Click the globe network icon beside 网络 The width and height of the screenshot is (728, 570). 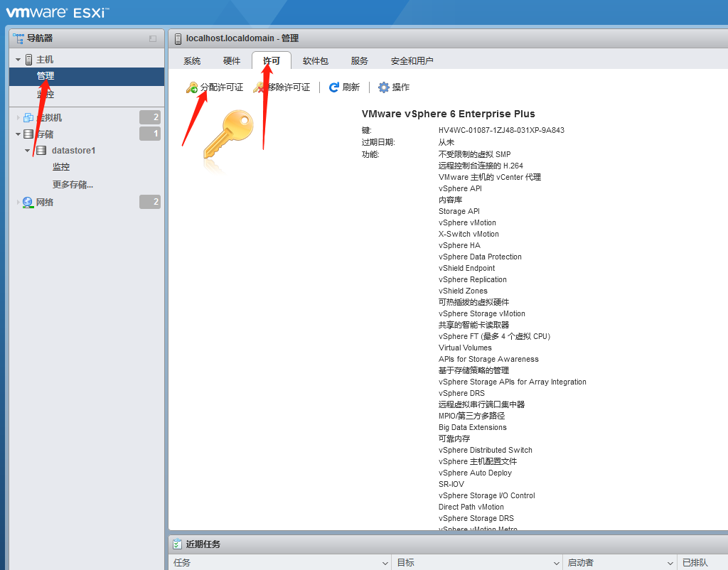coord(28,203)
